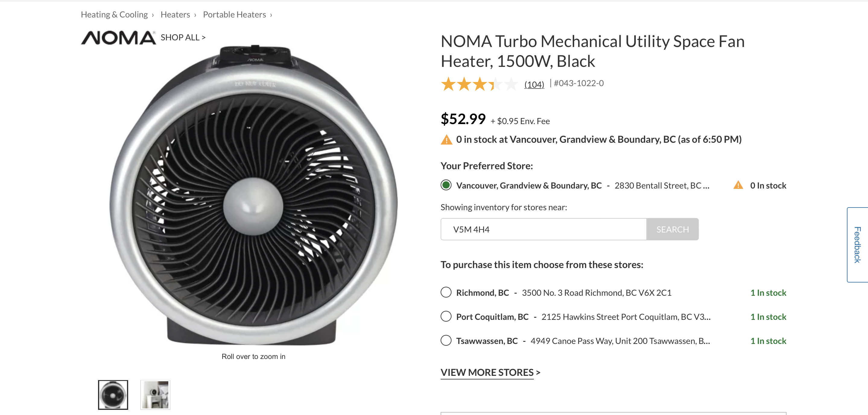Click the NOMA brand logo
This screenshot has height=415, width=868.
118,38
